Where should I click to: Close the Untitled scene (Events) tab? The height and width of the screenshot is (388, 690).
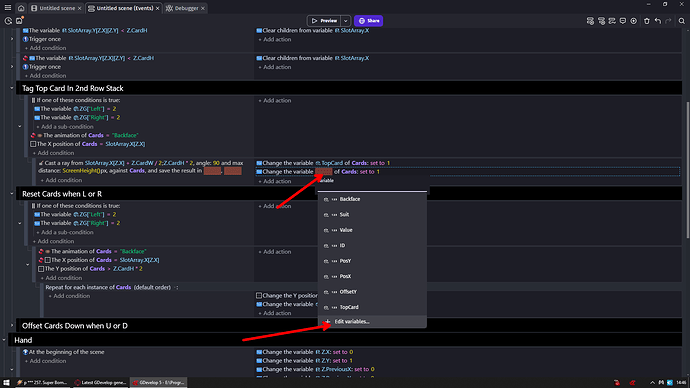(157, 8)
